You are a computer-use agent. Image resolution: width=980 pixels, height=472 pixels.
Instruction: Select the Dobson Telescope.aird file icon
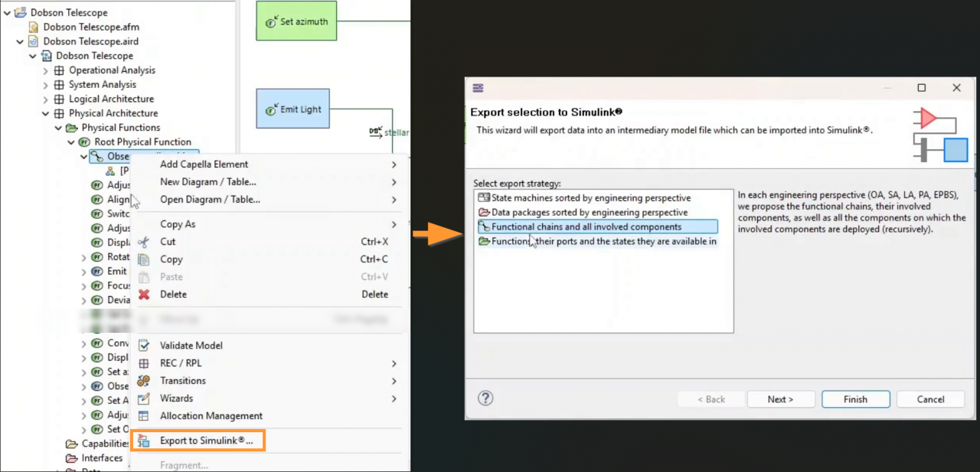click(34, 41)
